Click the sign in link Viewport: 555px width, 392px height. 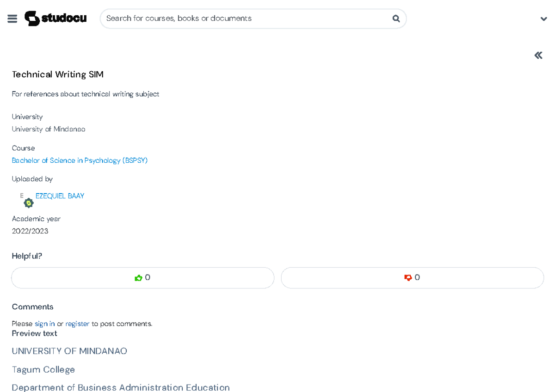tap(44, 324)
